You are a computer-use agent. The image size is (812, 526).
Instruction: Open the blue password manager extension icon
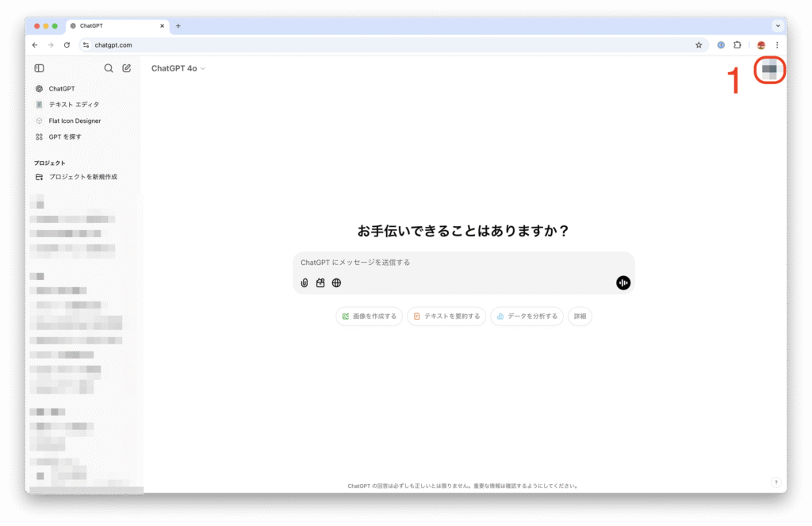[721, 45]
